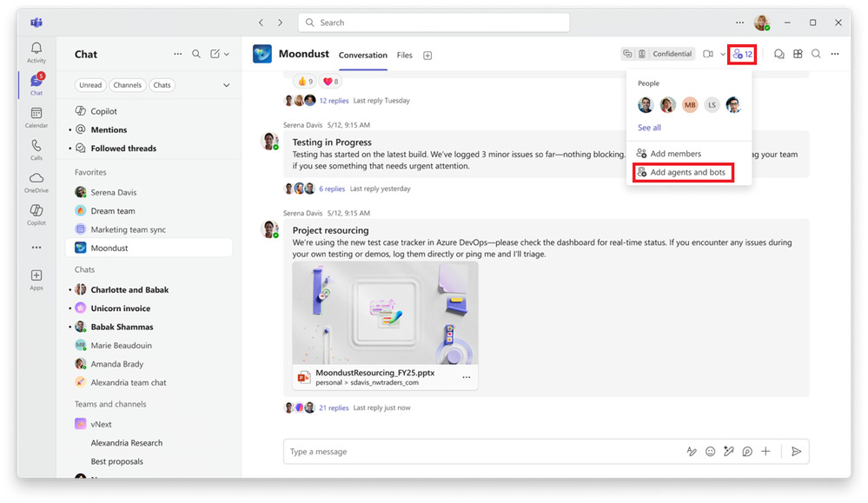Open Calendar from the left rail
This screenshot has width=868, height=503.
[36, 117]
